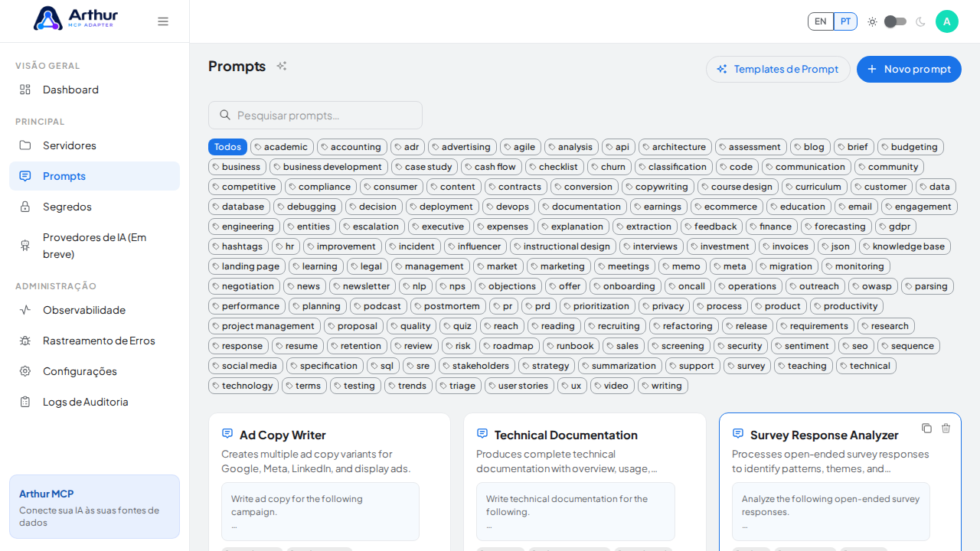The image size is (980, 551).
Task: Click the Dashboard grid icon
Action: coord(25,90)
